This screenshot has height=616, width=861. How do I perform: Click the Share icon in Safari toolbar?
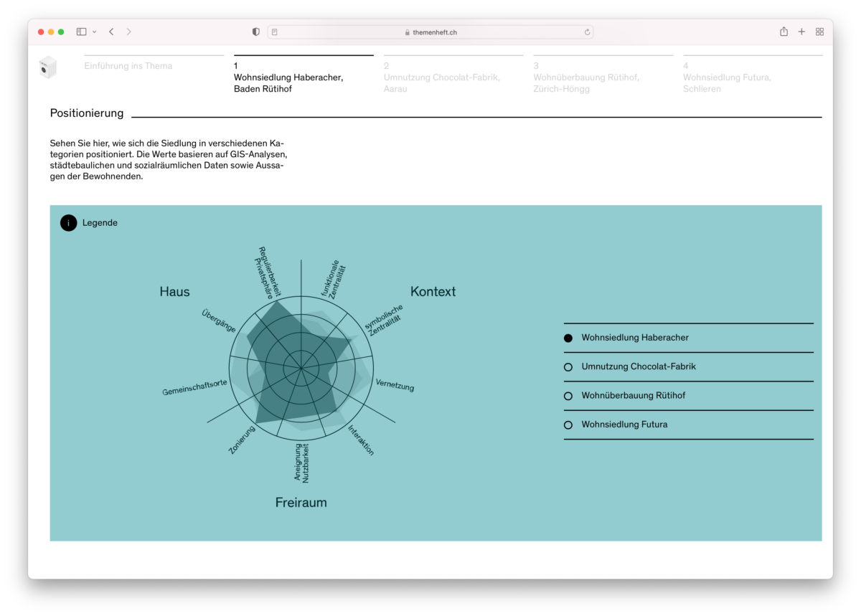click(x=784, y=32)
